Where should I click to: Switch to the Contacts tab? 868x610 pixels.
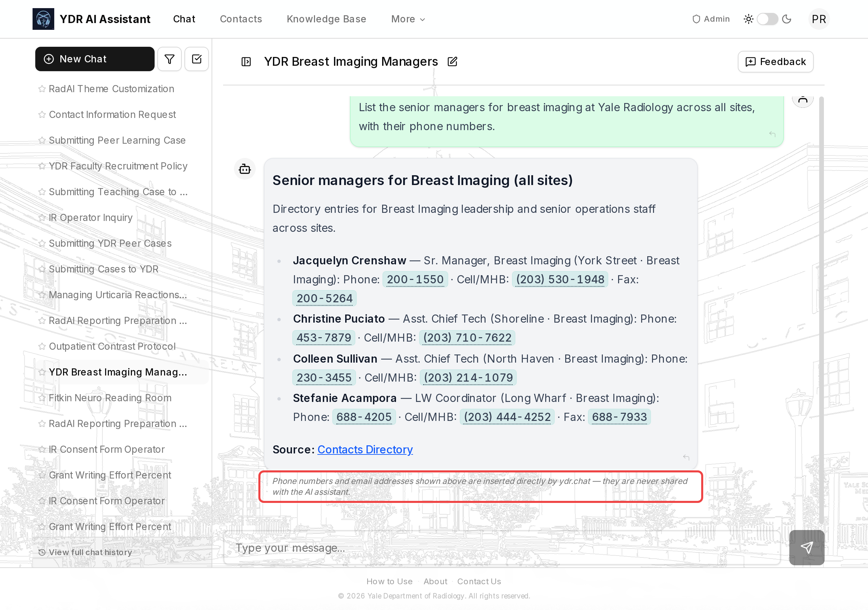[241, 19]
